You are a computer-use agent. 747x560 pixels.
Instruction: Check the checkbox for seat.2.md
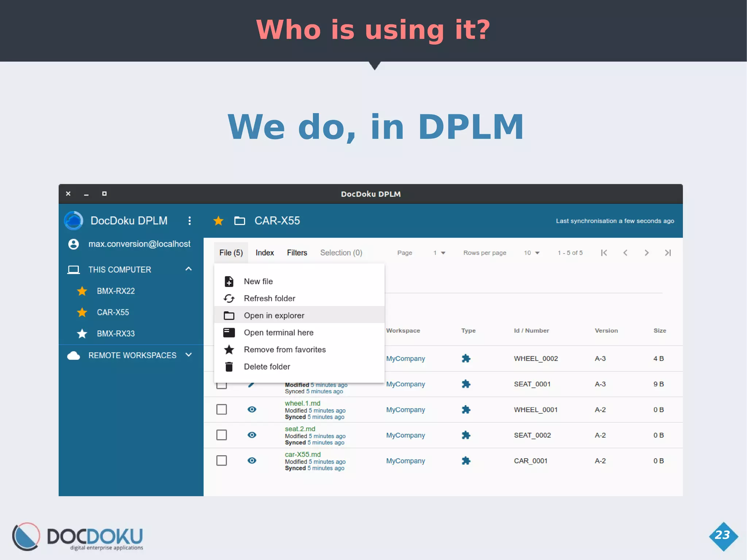222,435
